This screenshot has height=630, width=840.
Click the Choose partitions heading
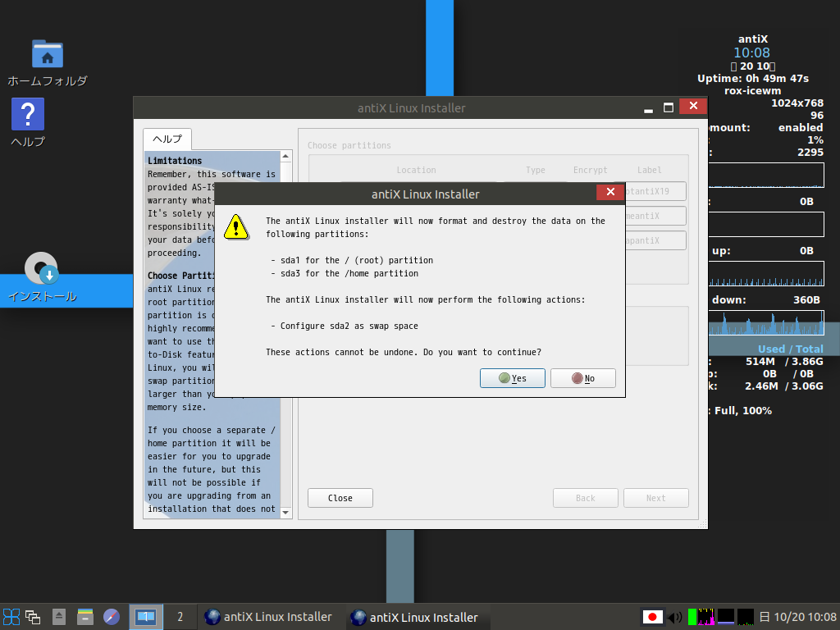349,145
